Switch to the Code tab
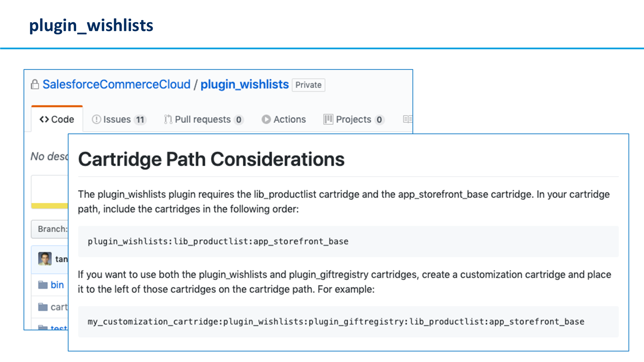The height and width of the screenshot is (362, 644). pyautogui.click(x=57, y=119)
